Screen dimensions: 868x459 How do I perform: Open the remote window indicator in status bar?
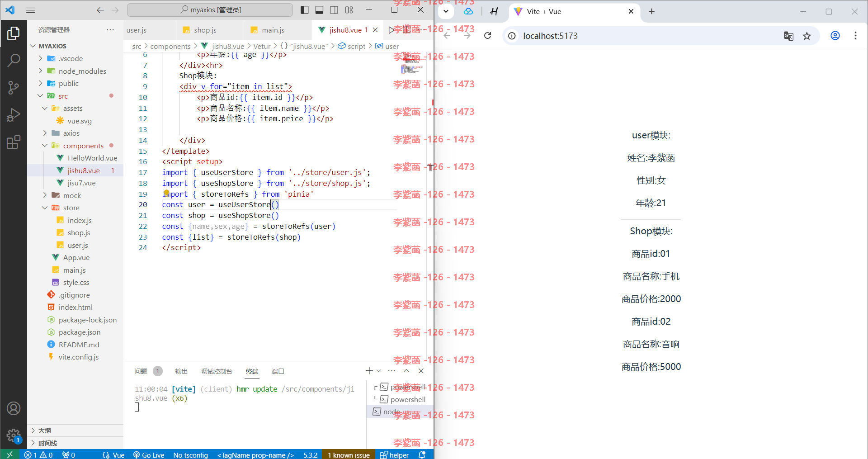(10, 454)
